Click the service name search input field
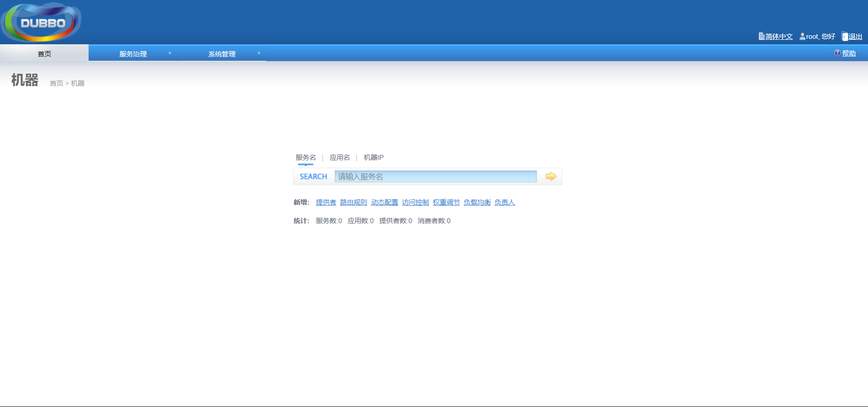 click(434, 176)
